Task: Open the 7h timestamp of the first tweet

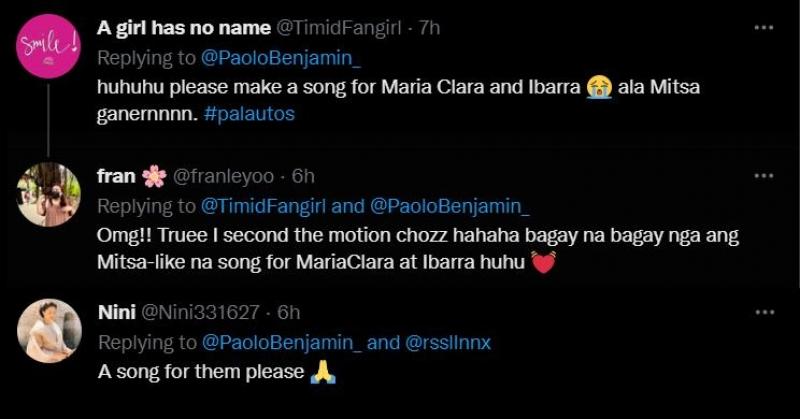Action: click(429, 28)
